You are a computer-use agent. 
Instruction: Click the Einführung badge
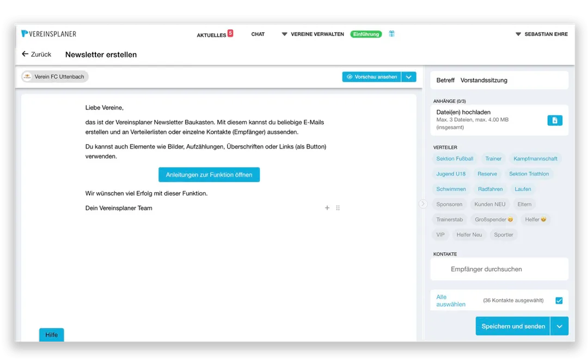(x=366, y=34)
